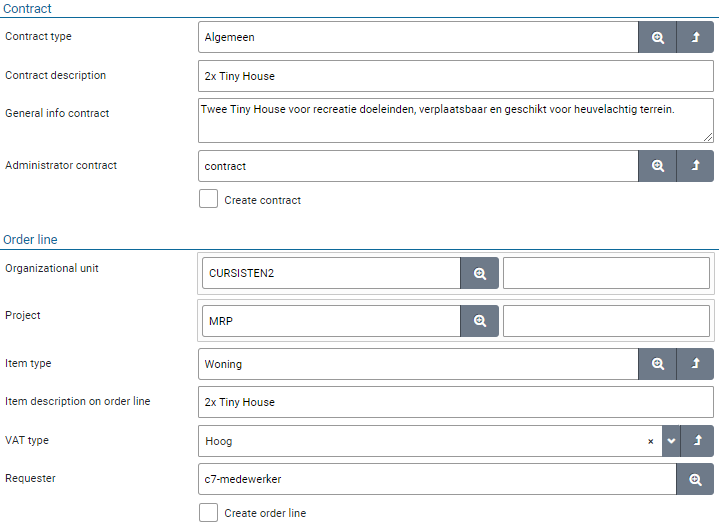
Task: Open the lookup for Administrator contract
Action: click(x=657, y=166)
